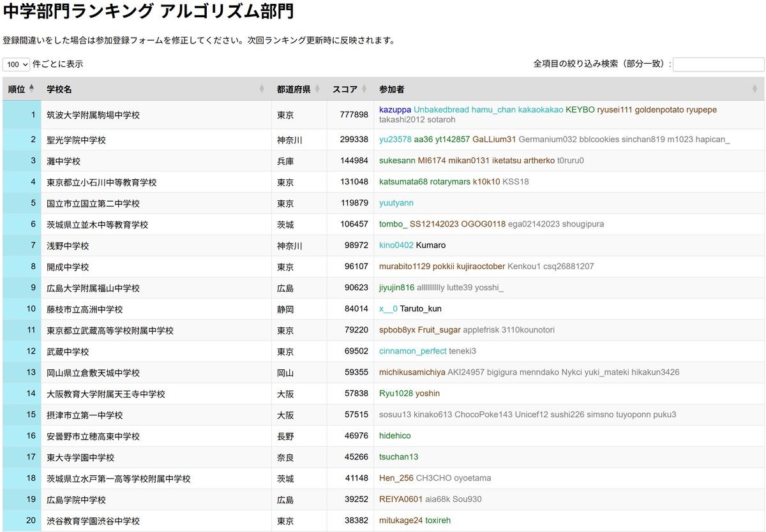Select 灘中学校 school name cell

[156, 161]
